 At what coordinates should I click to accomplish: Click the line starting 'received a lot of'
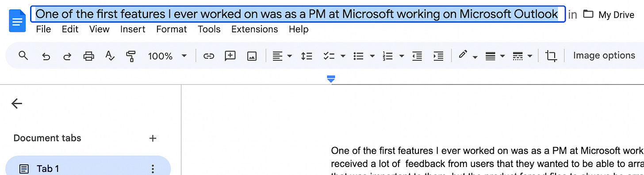tap(487, 164)
